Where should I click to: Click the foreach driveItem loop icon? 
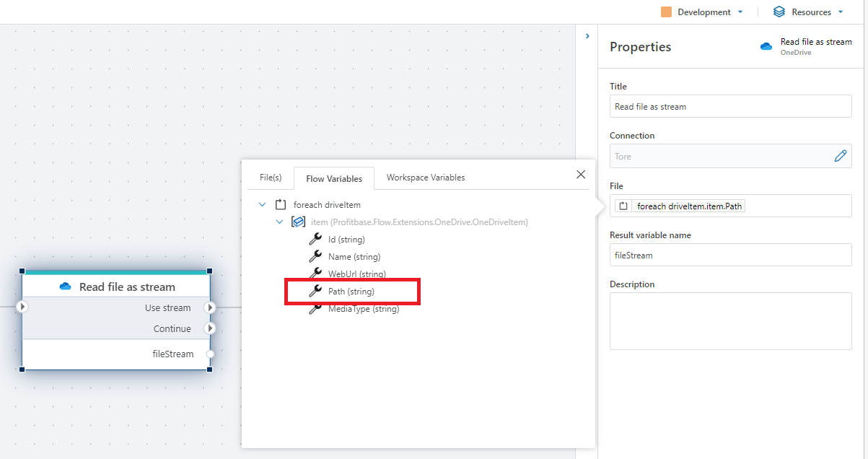281,205
